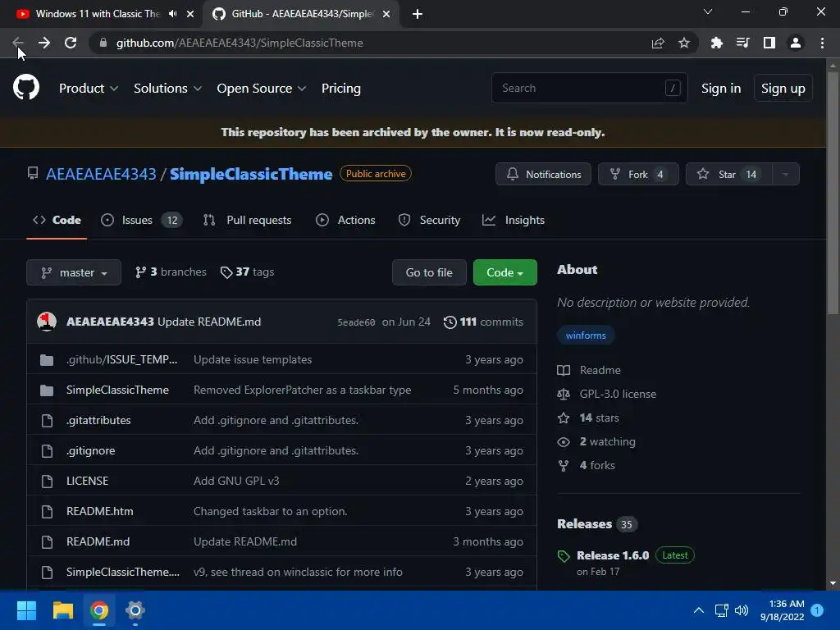Open the Chrome profile avatar icon
The image size is (840, 630).
coord(796,43)
